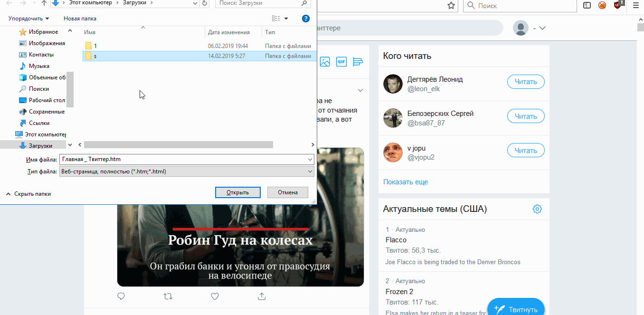
Task: Open Ссылки in navigation pane
Action: [39, 123]
